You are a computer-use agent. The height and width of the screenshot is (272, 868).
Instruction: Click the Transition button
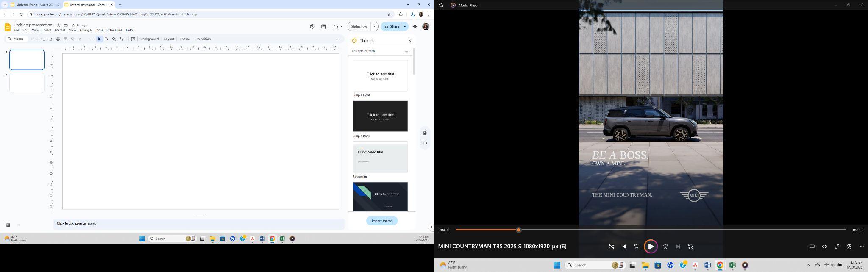point(203,39)
